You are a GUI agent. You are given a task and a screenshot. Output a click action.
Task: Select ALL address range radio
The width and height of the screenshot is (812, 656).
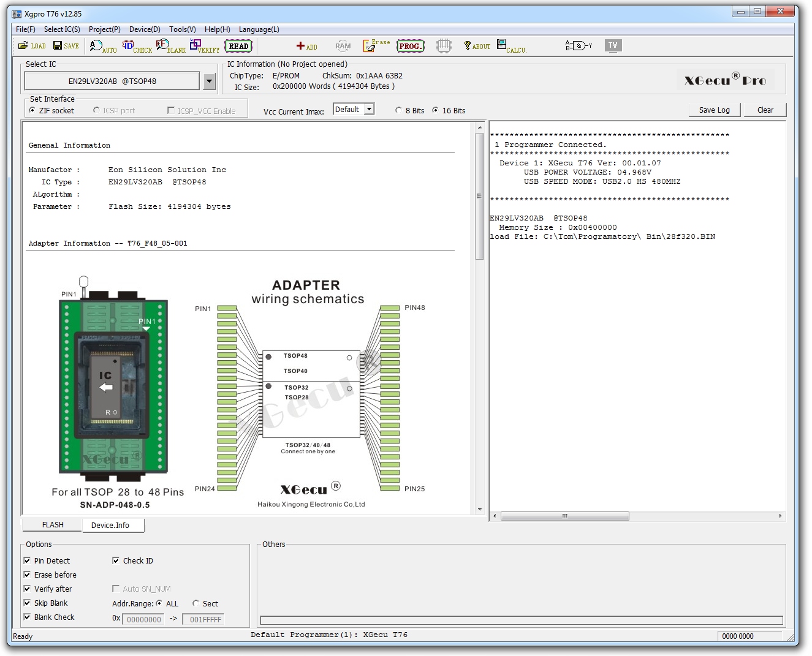click(159, 603)
